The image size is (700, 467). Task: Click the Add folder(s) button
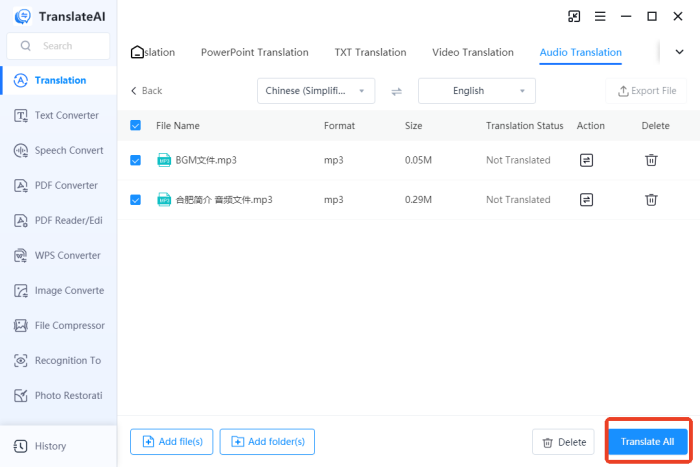click(267, 442)
